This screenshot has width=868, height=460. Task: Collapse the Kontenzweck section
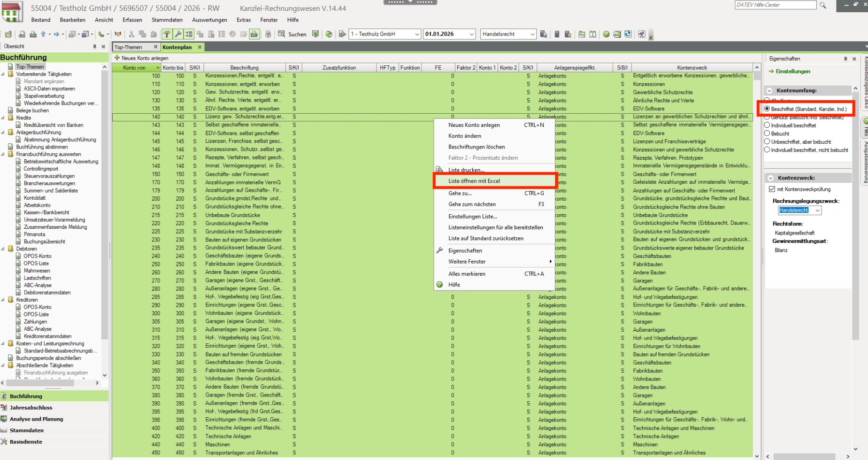770,178
